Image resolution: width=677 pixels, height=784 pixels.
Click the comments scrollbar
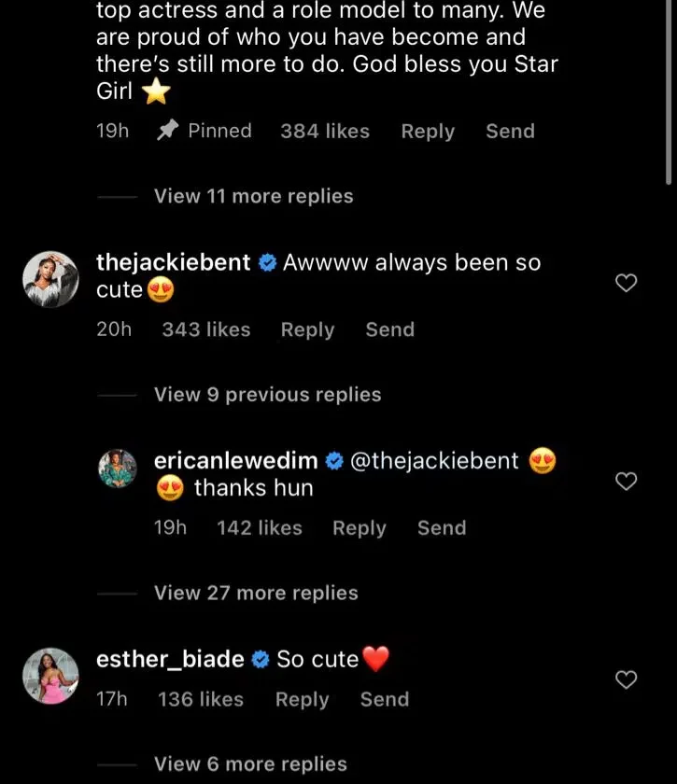pyautogui.click(x=670, y=93)
